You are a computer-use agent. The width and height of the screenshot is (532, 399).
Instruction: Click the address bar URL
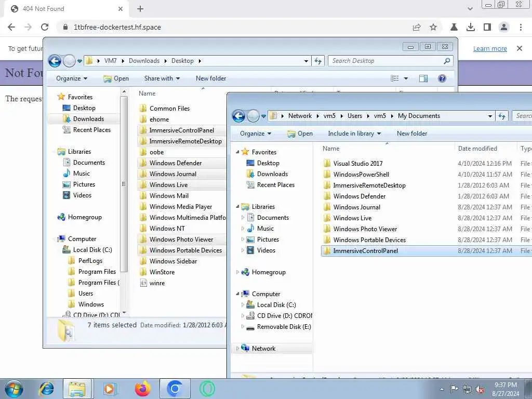point(117,27)
